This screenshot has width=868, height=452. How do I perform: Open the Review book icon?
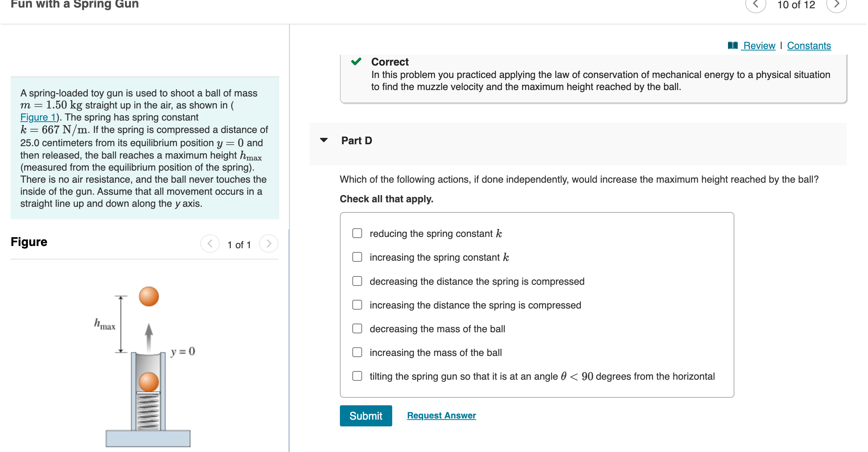(732, 45)
